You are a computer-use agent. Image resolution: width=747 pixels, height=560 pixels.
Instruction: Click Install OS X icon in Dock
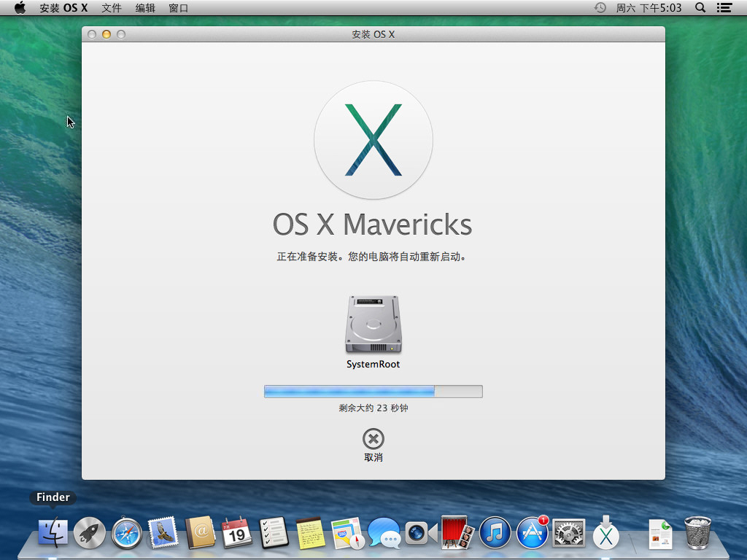tap(605, 532)
